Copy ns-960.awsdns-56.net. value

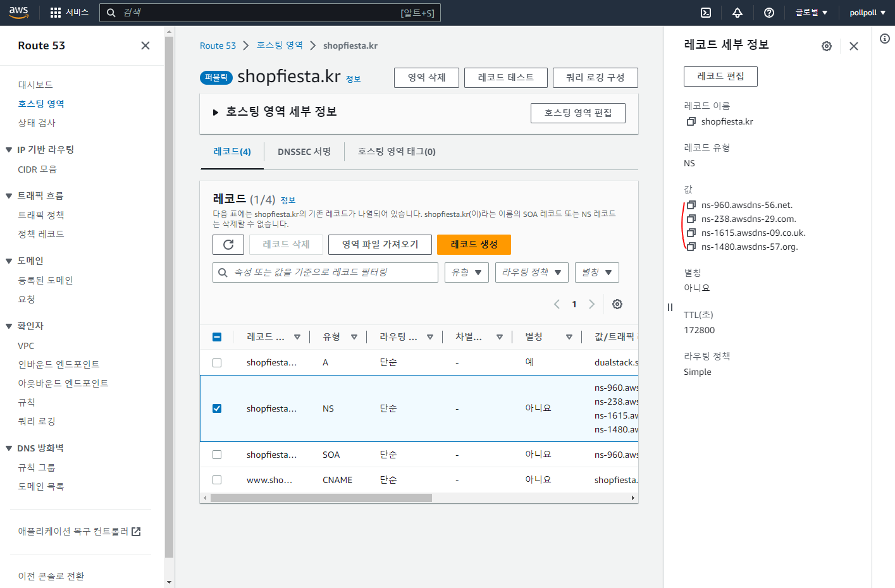[x=691, y=205]
